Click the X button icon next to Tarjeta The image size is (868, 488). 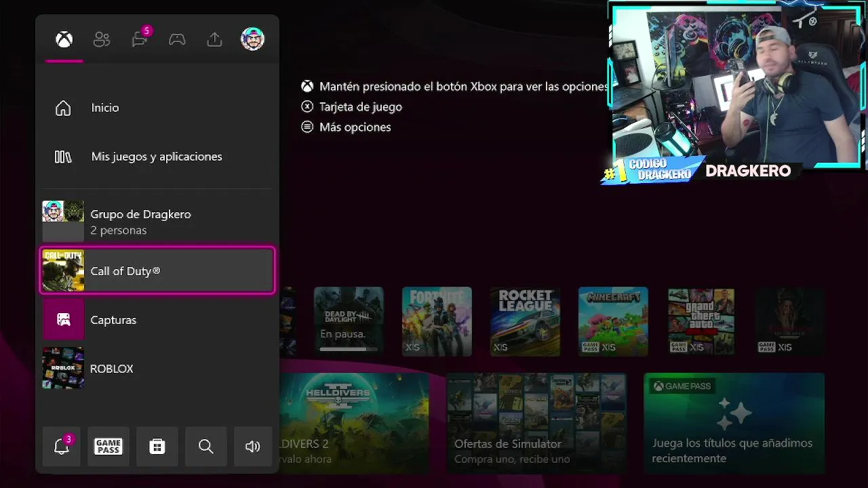307,106
